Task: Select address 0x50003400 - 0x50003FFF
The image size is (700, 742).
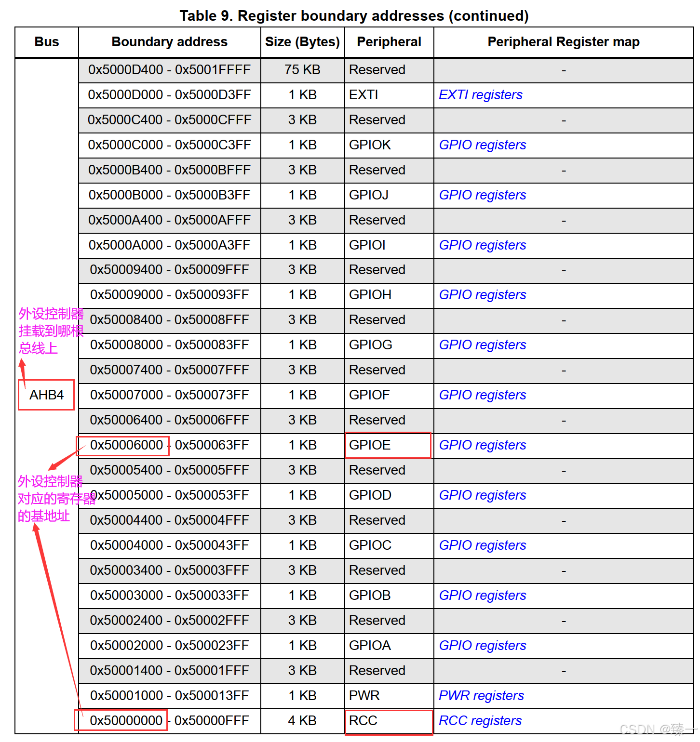Action: [x=169, y=570]
